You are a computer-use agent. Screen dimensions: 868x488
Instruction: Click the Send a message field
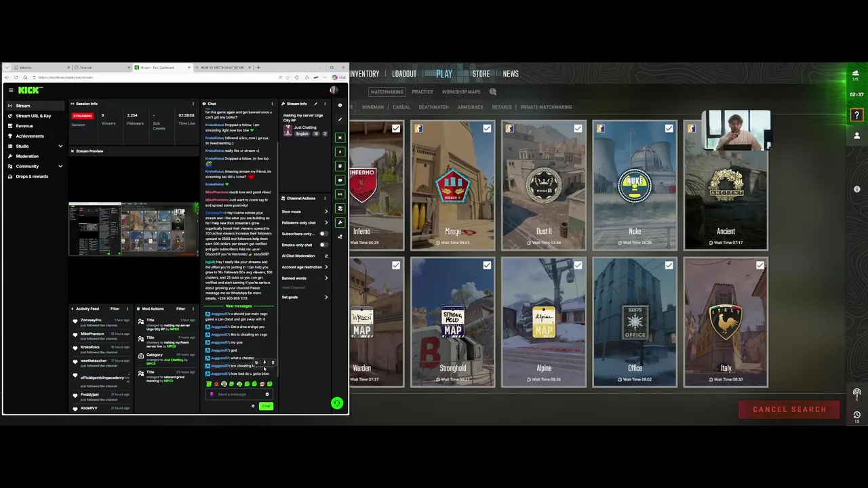[239, 394]
